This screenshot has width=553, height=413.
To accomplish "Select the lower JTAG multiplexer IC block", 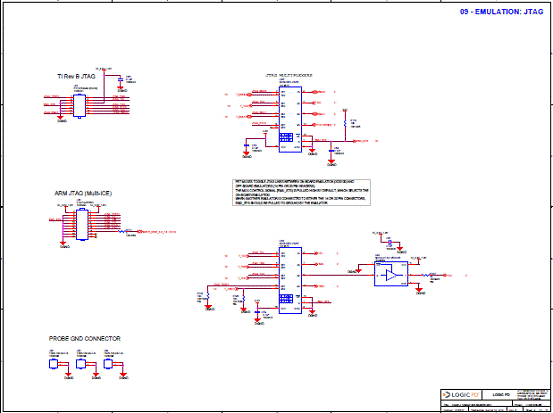I will (x=290, y=280).
